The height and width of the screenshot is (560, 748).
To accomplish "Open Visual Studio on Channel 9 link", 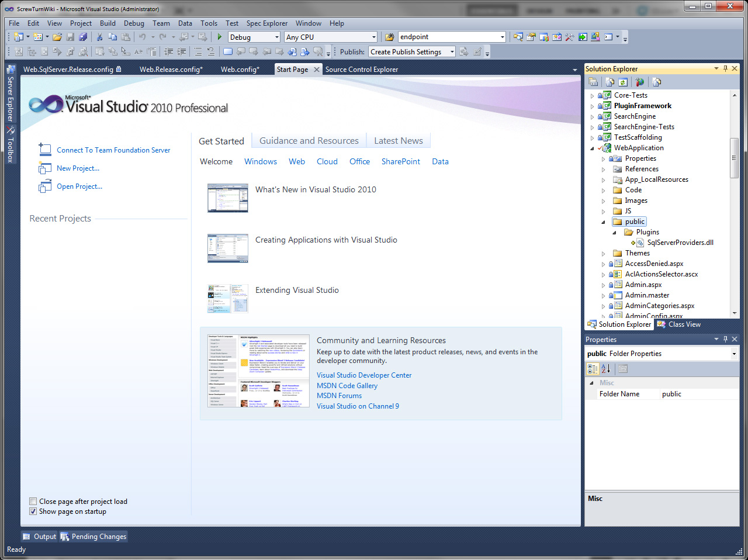I will [358, 406].
